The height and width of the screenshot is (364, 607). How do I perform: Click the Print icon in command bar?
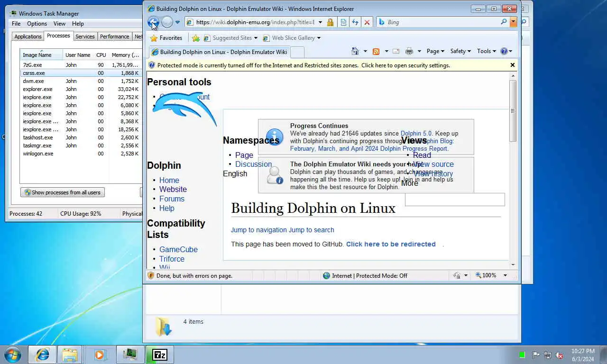pos(409,51)
